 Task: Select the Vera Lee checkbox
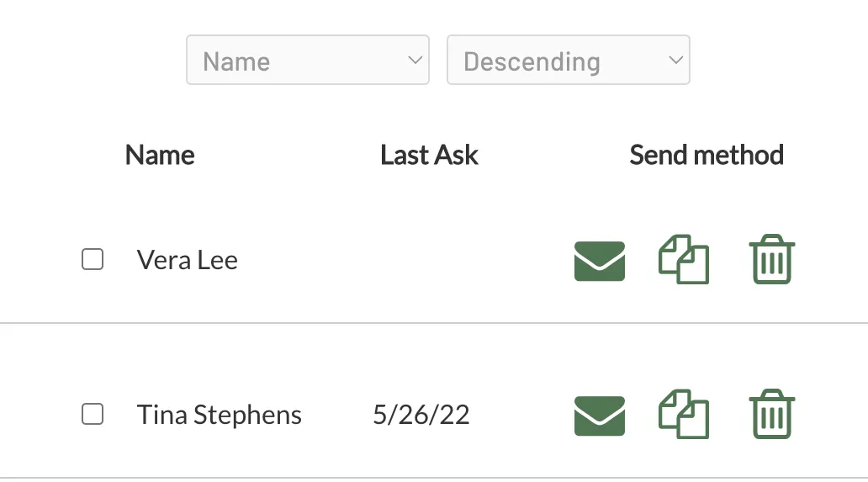point(93,259)
